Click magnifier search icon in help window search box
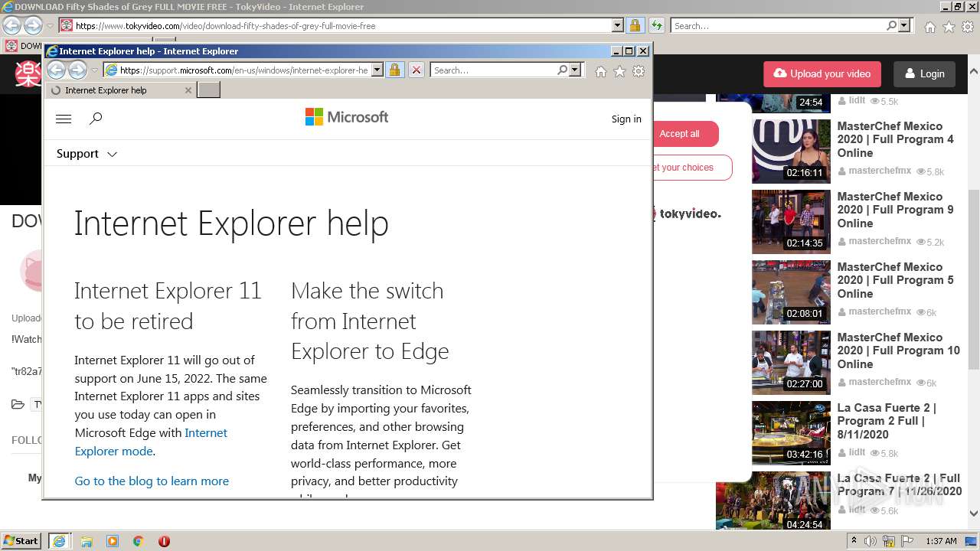980x551 pixels. 562,70
